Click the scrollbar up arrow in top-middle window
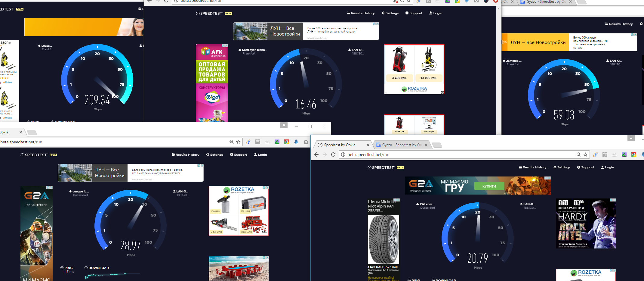Screen dimensions: 644x281 498,9
